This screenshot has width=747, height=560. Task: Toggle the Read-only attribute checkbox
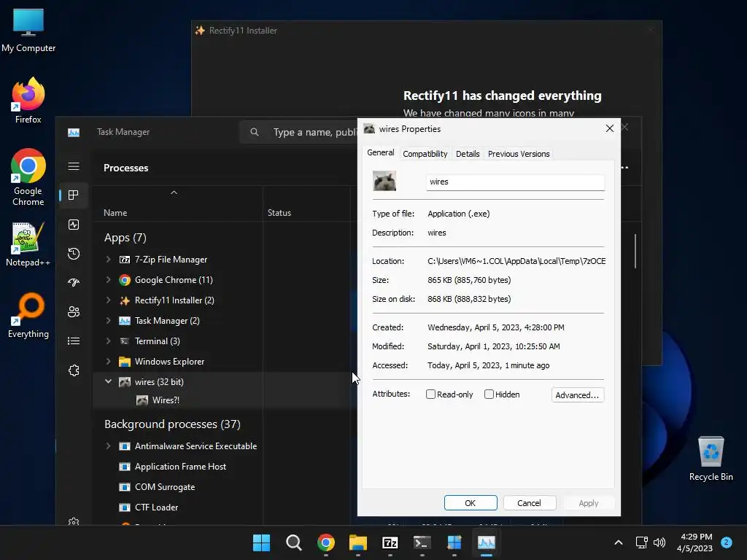tap(430, 394)
